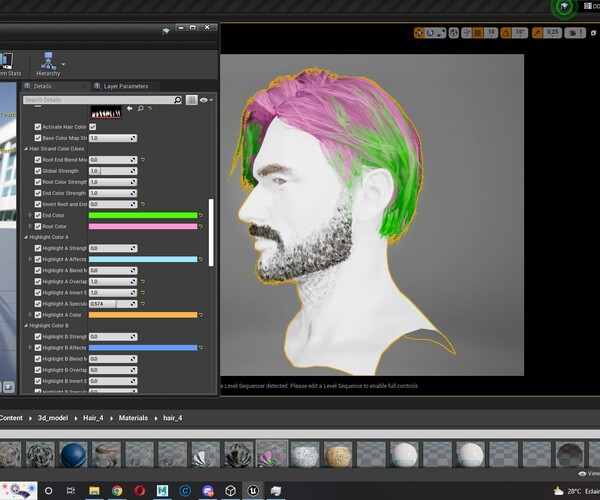The image size is (600, 500).
Task: Open property matrix grid icon in Details
Action: pyautogui.click(x=191, y=100)
